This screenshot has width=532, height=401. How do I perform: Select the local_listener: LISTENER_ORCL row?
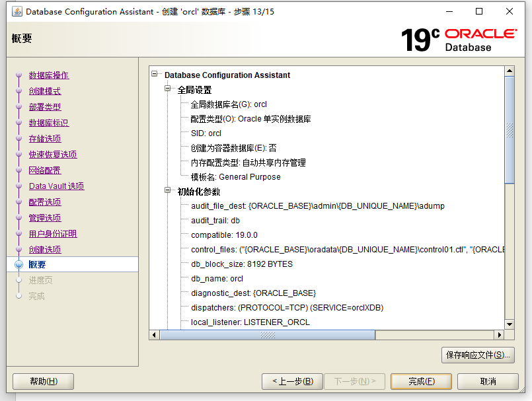(250, 322)
